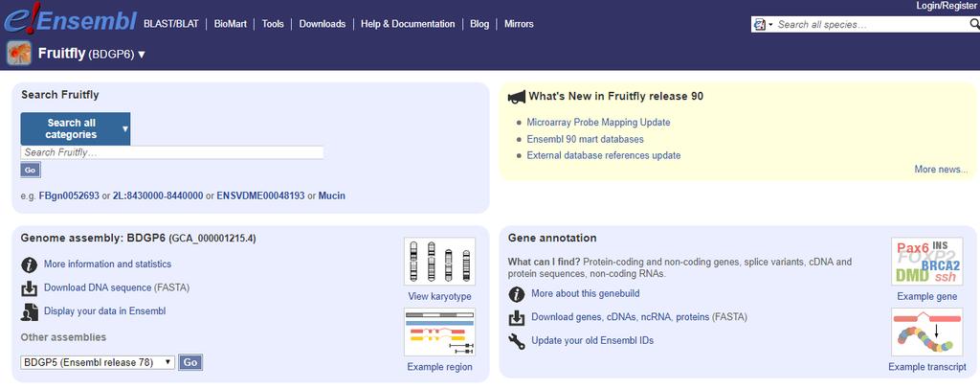The image size is (980, 390).
Task: Open the karyotype thumbnail image
Action: coord(439,262)
